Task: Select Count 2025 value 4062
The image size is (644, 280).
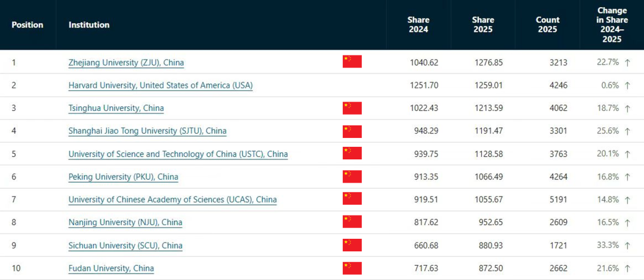Action: 559,109
